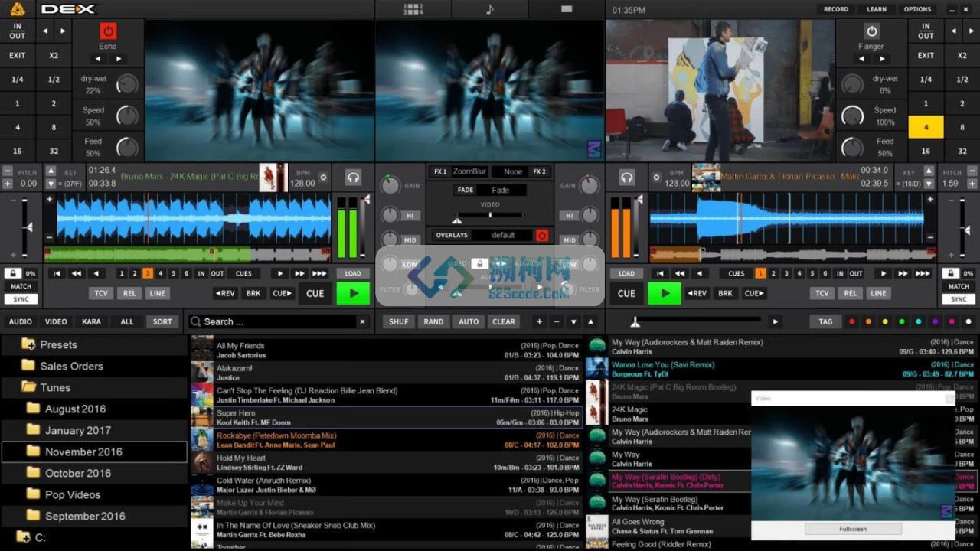Click the left deck green play button
This screenshot has height=551, width=980.
point(353,293)
